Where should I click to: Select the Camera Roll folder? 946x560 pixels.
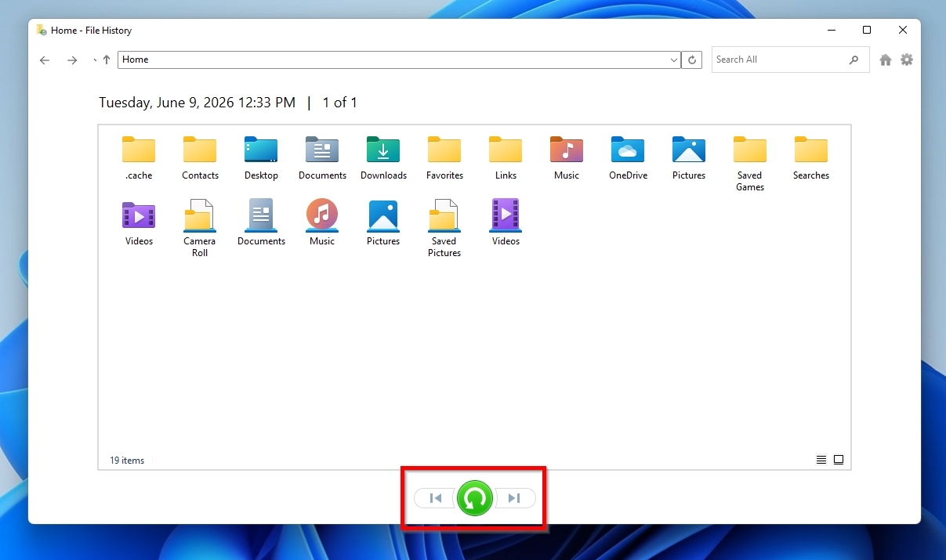tap(200, 229)
